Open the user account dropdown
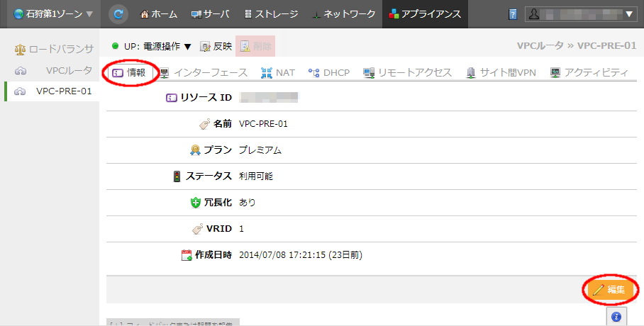This screenshot has width=644, height=326. 579,13
